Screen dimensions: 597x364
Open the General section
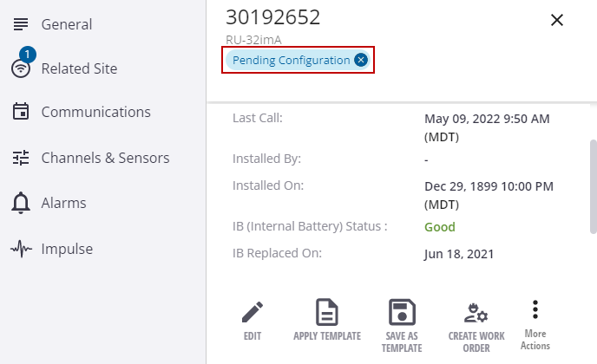pyautogui.click(x=67, y=24)
